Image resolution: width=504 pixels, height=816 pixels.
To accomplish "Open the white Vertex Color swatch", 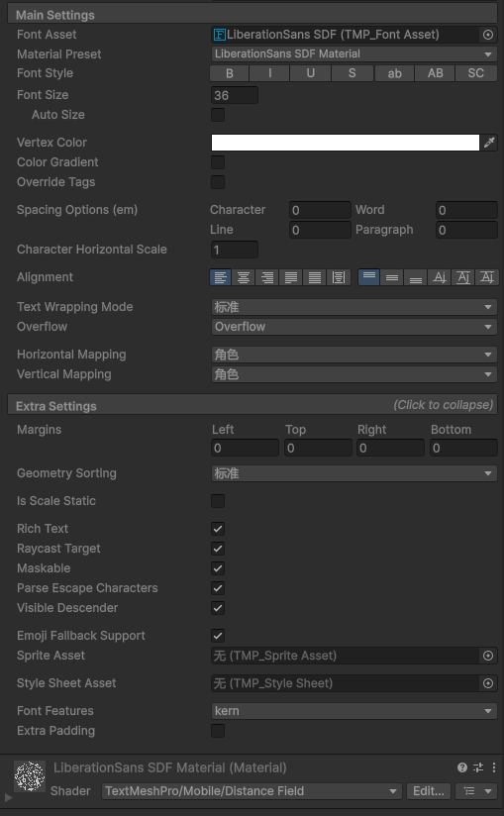I will (x=346, y=143).
